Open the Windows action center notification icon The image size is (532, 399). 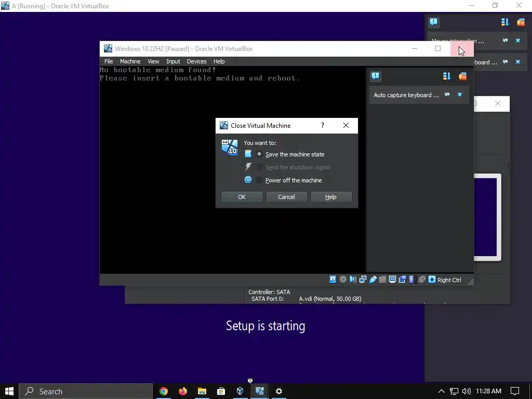click(x=515, y=391)
